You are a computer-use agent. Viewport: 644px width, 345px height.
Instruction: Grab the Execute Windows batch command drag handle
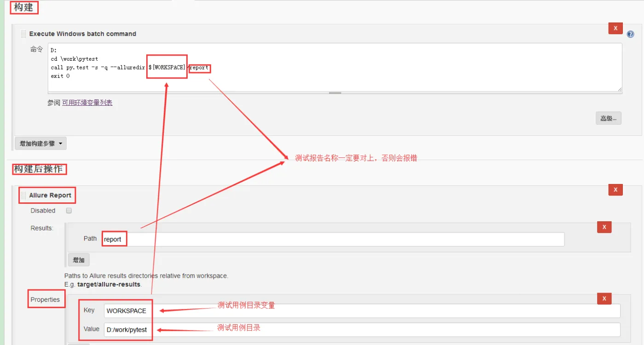pos(23,34)
